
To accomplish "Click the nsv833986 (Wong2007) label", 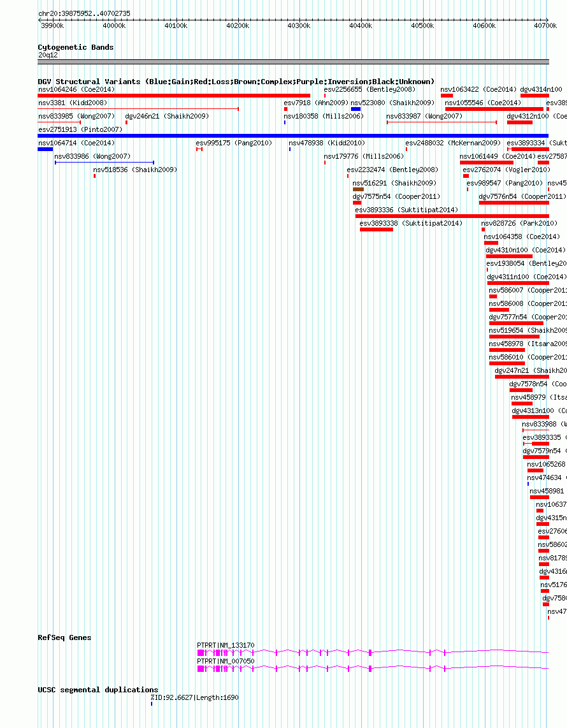I will (92, 156).
